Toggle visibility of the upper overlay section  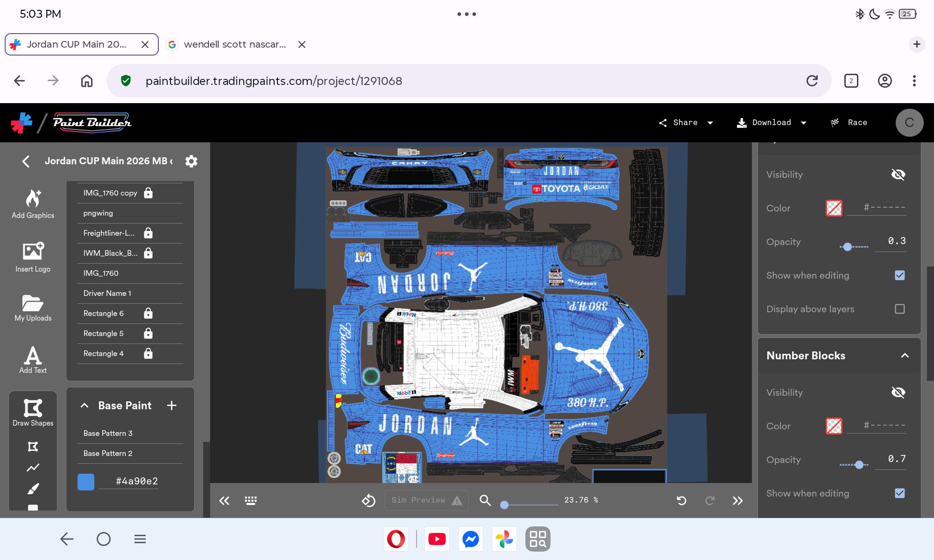pos(898,175)
